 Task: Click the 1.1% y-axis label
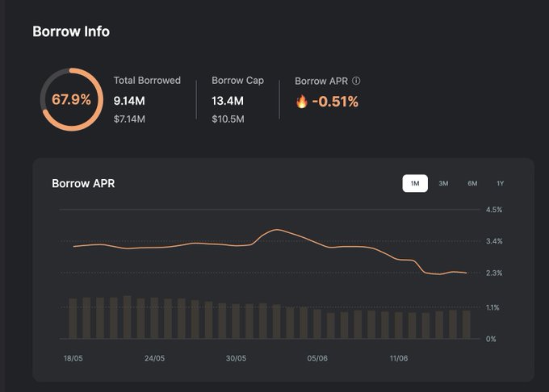tap(492, 307)
